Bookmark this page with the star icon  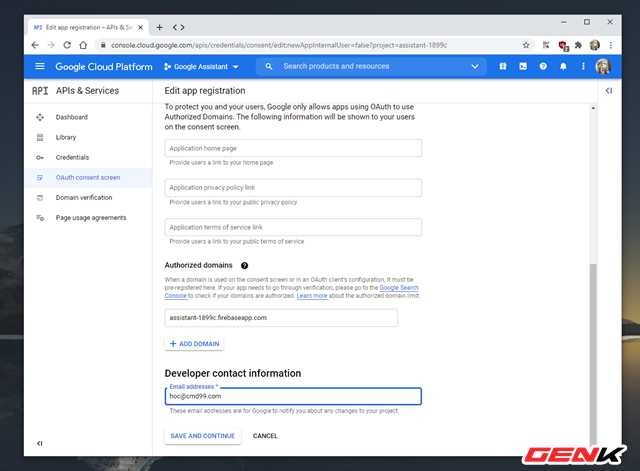(x=526, y=45)
